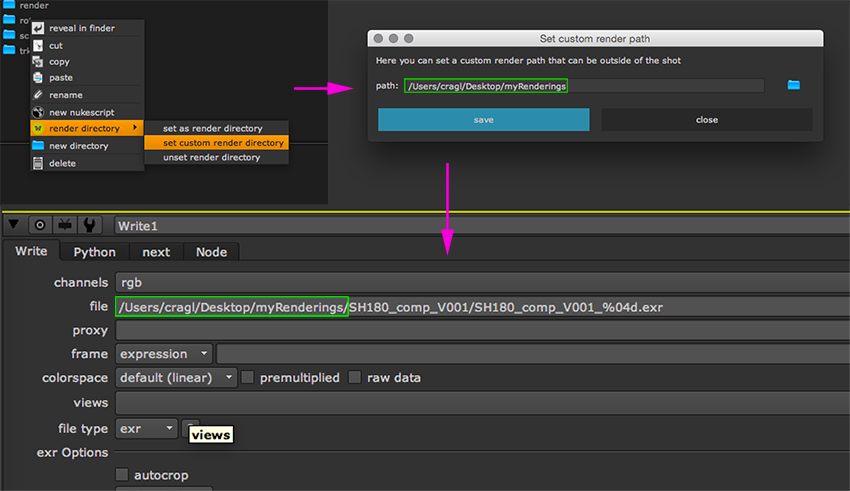Check the autocrop option
Screen dimensions: 850x491
(122, 475)
